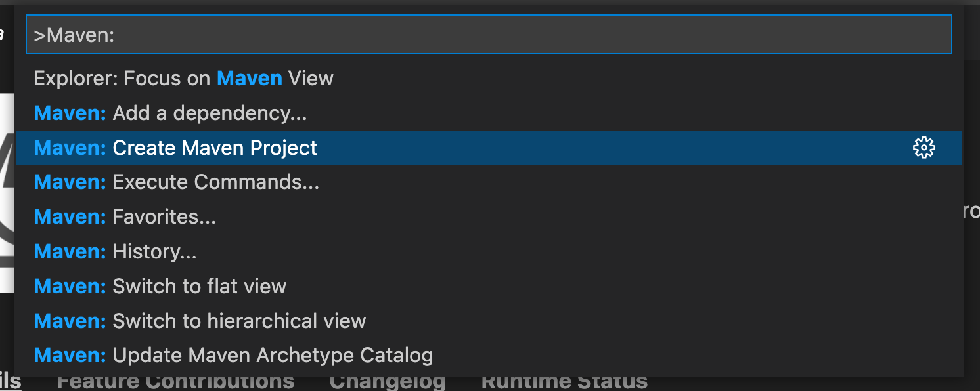Switch Maven to flat view
Screen dimensions: 980x391
[x=160, y=286]
